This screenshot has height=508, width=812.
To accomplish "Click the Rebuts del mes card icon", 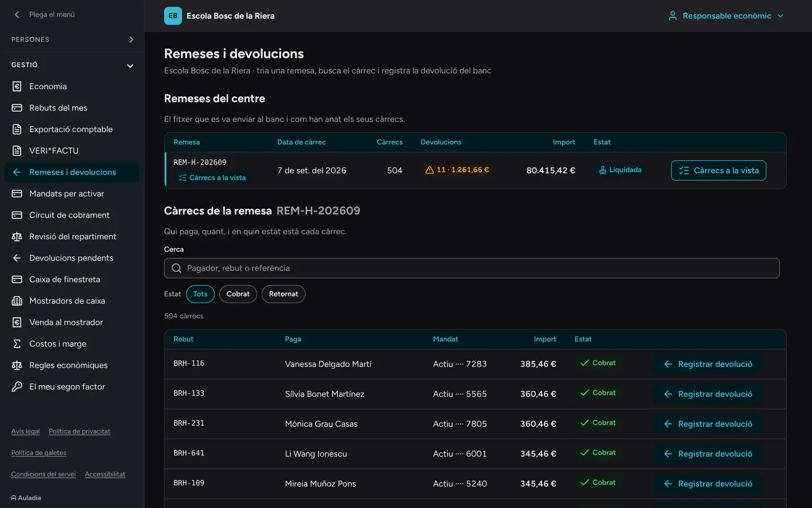I will 17,108.
